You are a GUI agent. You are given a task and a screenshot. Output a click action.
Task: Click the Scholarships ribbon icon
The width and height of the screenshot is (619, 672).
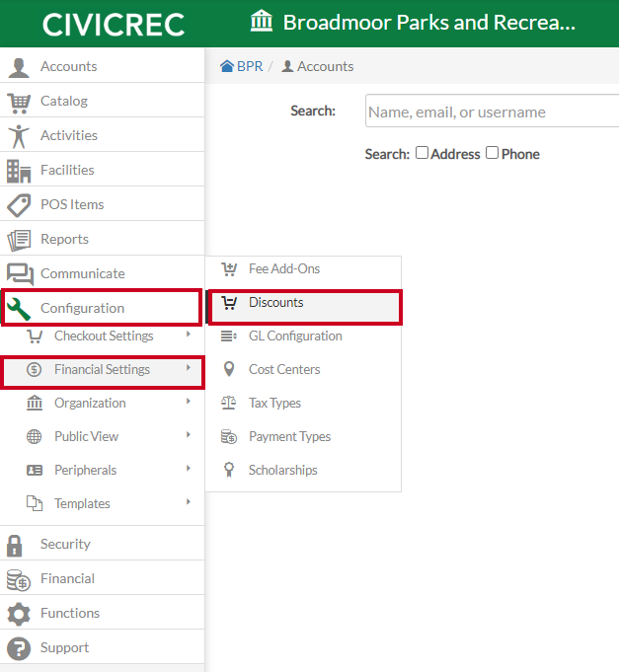[x=229, y=470]
